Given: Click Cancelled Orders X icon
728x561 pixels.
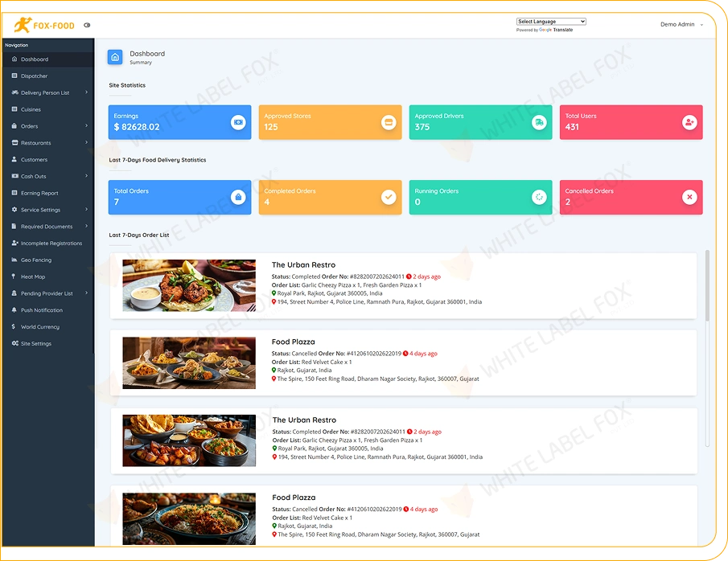Looking at the screenshot, I should [x=689, y=197].
